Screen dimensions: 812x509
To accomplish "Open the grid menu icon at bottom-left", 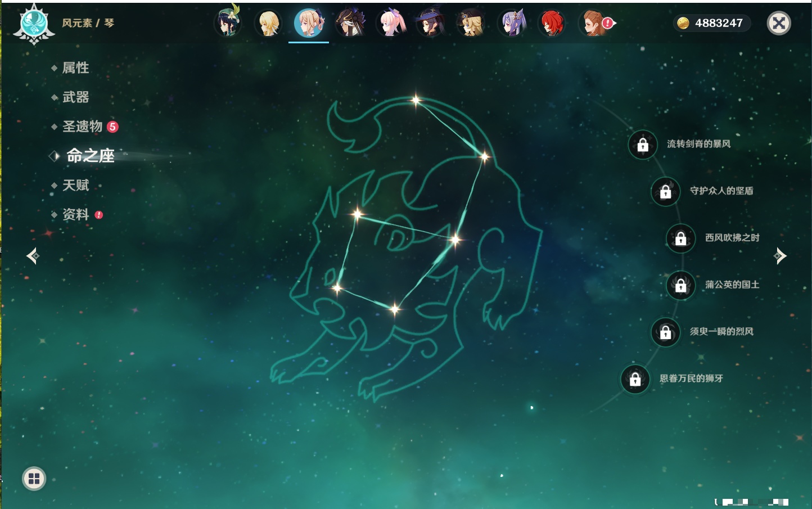I will 34,479.
